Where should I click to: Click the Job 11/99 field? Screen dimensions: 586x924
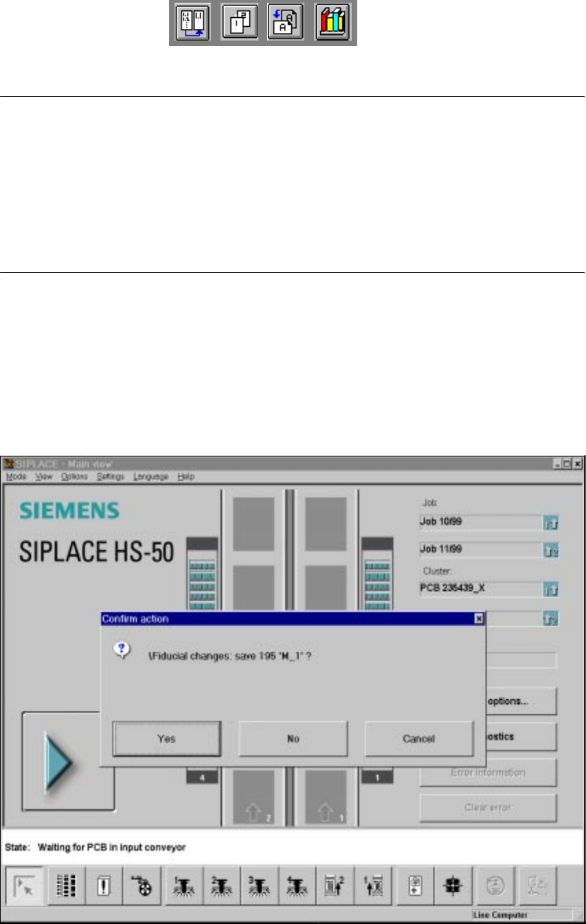481,550
